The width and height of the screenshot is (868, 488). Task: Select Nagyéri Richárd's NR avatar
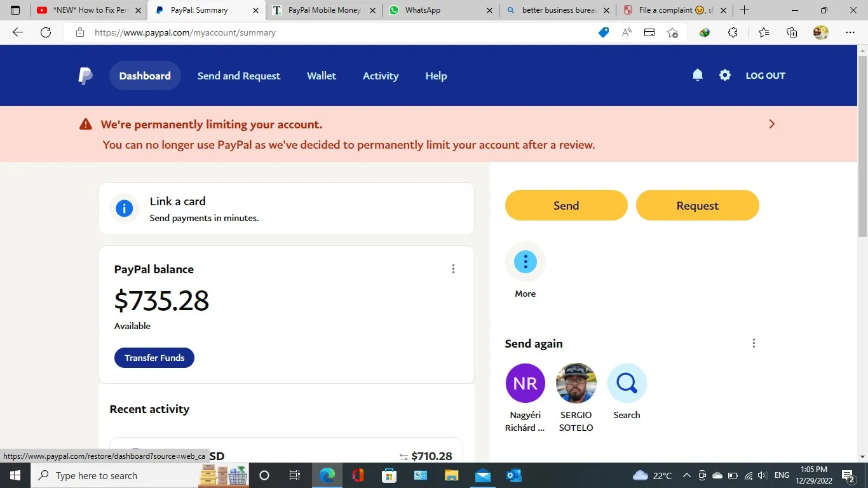tap(525, 383)
